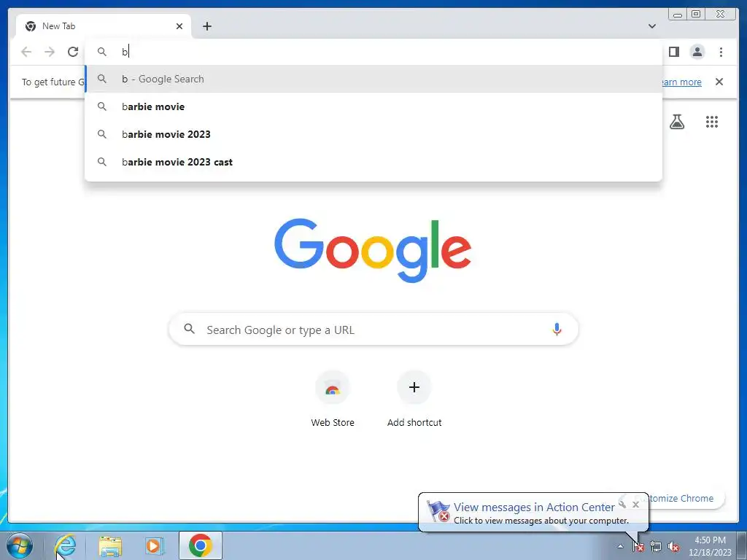The image size is (747, 560).
Task: Choose the 'barbie movie' suggestion
Action: coord(373,106)
